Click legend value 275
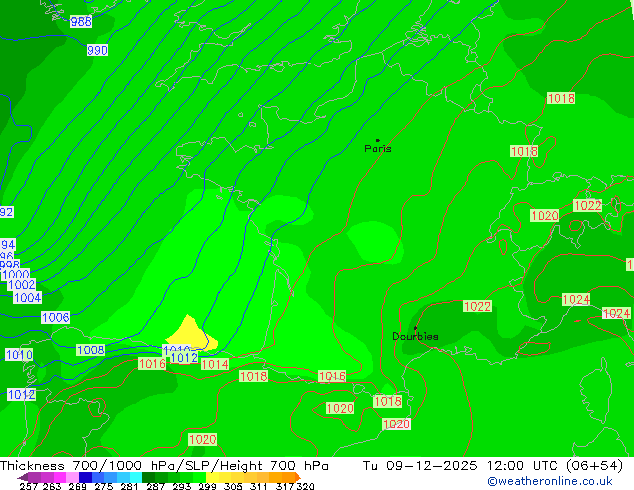 (104, 486)
